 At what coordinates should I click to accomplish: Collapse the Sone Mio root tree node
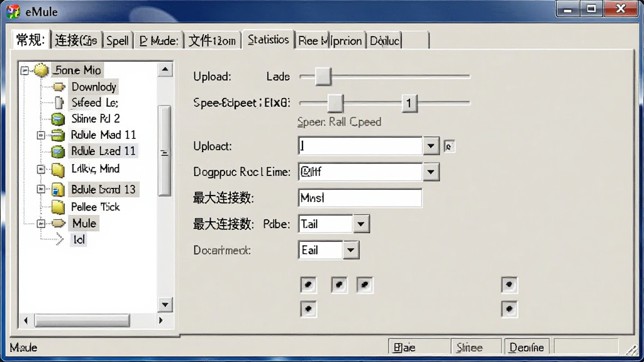(x=25, y=70)
